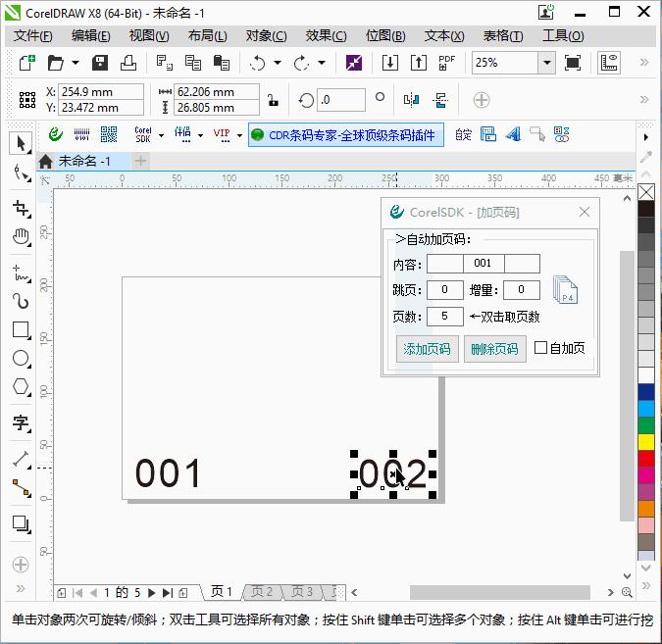Expand the Corel SDK dropdown

(x=161, y=135)
